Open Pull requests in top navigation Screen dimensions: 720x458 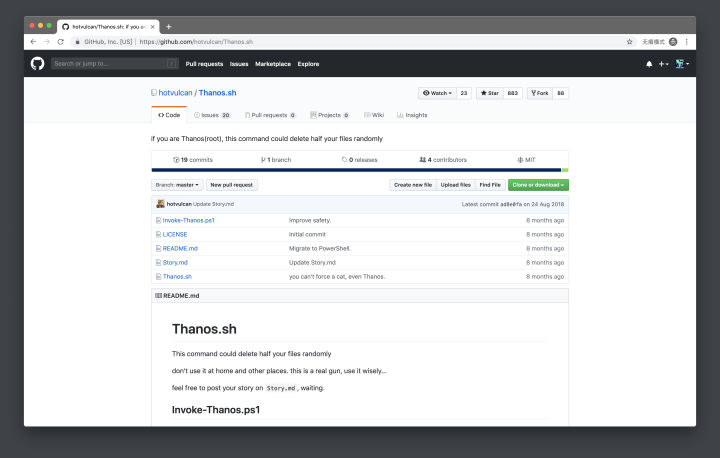click(204, 64)
